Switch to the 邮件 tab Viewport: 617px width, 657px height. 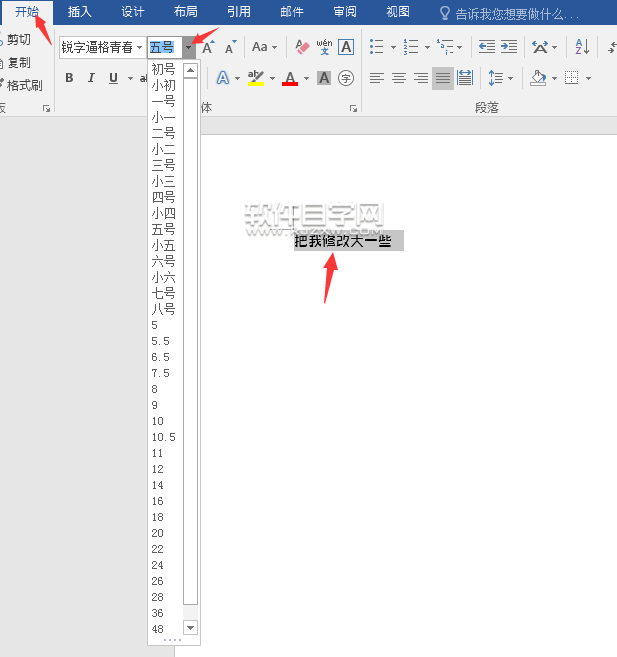pyautogui.click(x=292, y=12)
